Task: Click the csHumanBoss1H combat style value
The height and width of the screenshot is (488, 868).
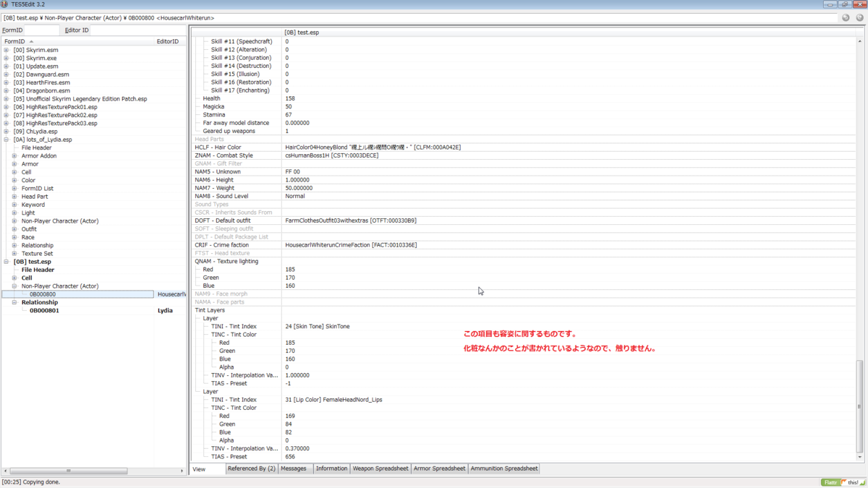Action: tap(331, 155)
